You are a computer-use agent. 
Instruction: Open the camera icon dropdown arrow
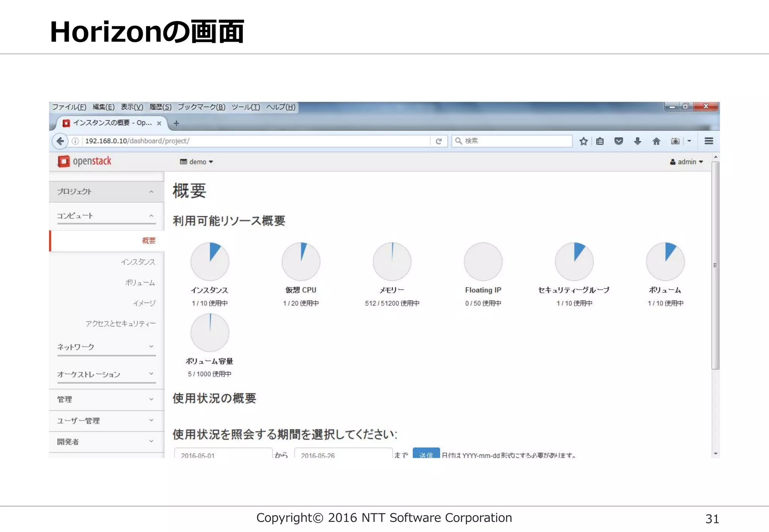point(689,141)
